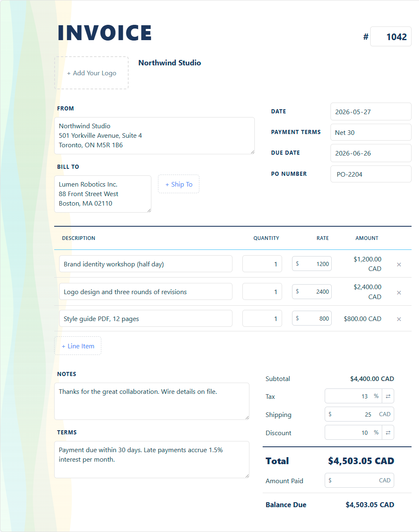Add a Ship To address
The width and height of the screenshot is (419, 532).
click(x=179, y=184)
